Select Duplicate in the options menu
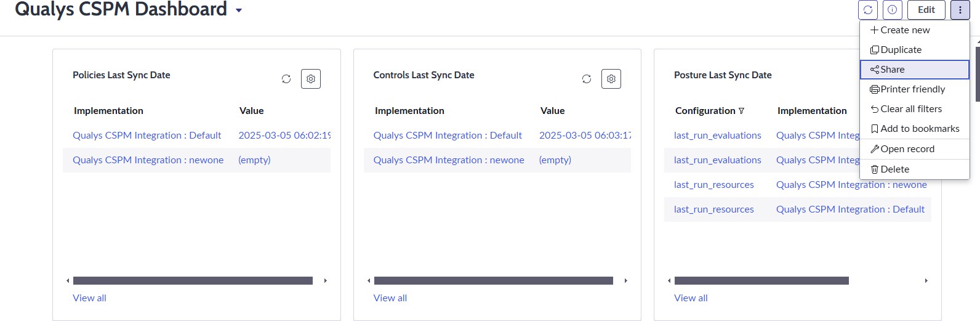This screenshot has width=980, height=321. 915,50
